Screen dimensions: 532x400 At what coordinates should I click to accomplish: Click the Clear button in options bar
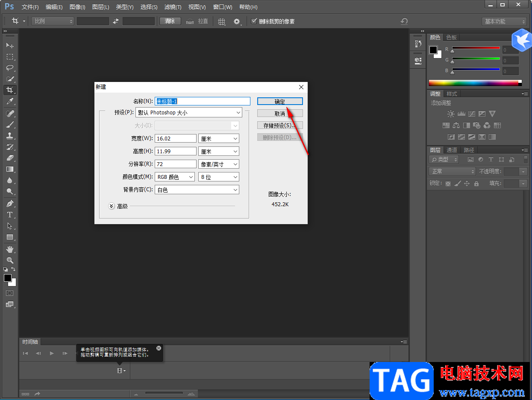(x=170, y=21)
